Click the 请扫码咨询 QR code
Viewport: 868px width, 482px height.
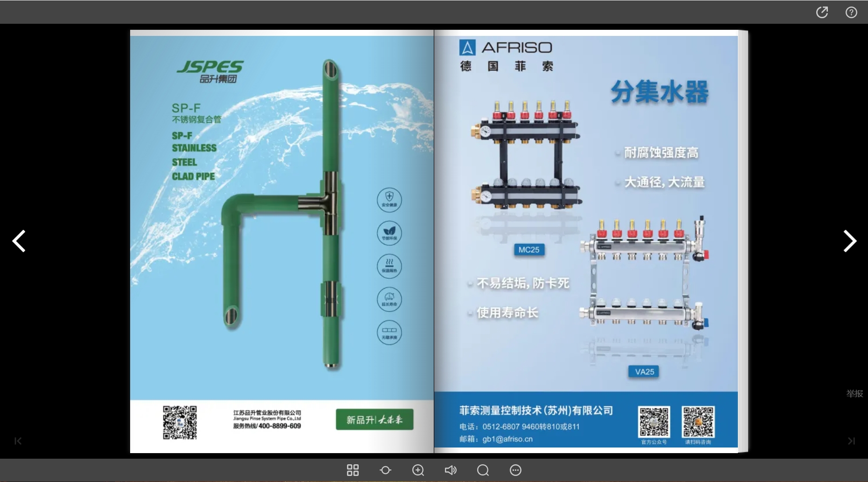pyautogui.click(x=698, y=421)
